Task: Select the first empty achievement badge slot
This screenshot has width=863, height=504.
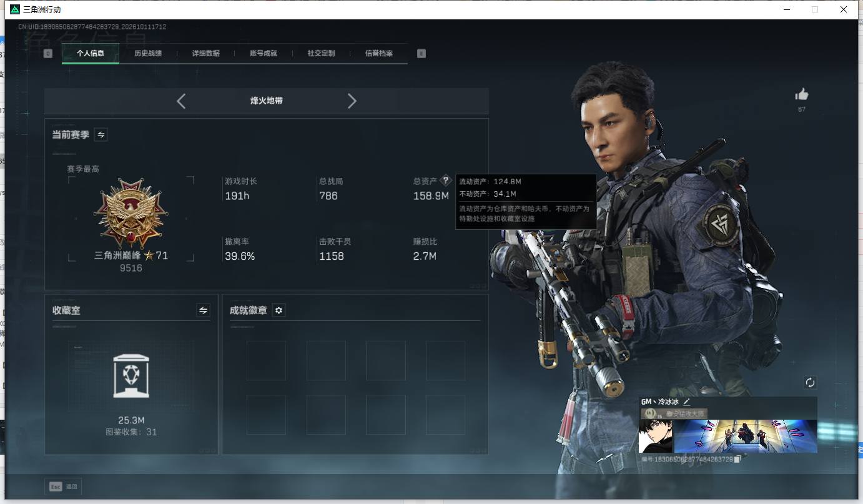Action: [x=266, y=360]
